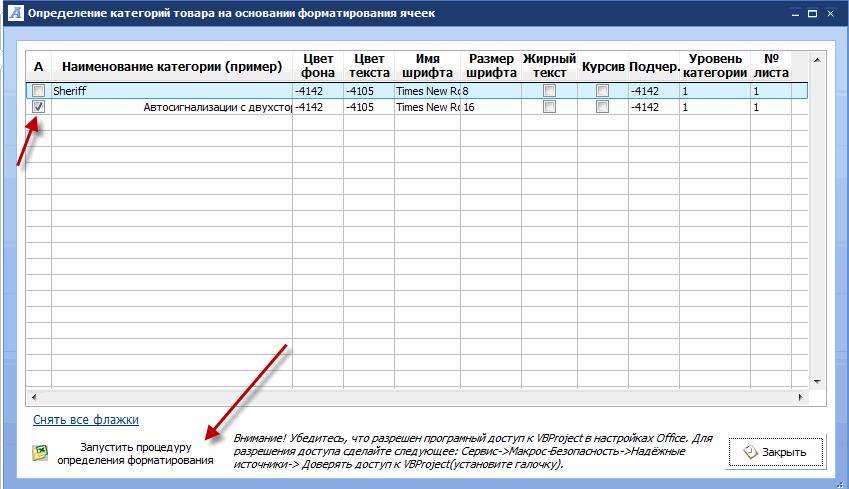Click the right arrow of the horizontal scrollbar
The width and height of the screenshot is (849, 489).
pyautogui.click(x=801, y=397)
